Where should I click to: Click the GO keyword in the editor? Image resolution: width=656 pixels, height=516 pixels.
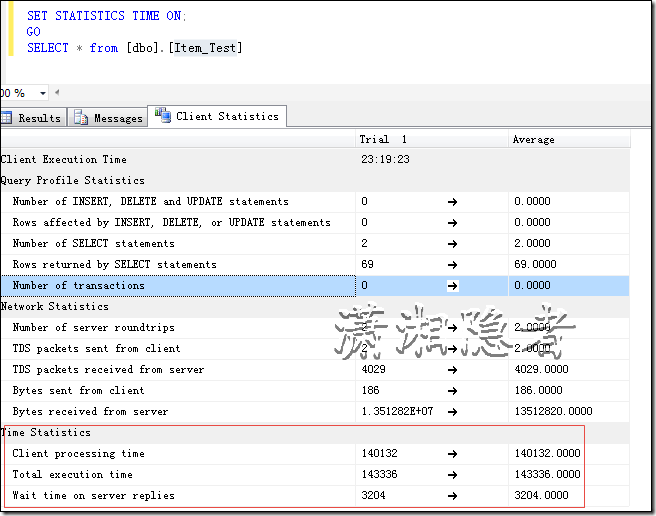(x=34, y=32)
